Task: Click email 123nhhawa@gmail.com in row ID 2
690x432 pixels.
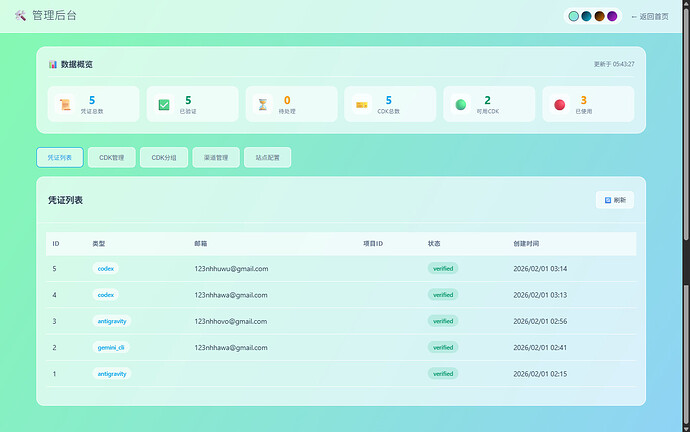Action: (231, 348)
